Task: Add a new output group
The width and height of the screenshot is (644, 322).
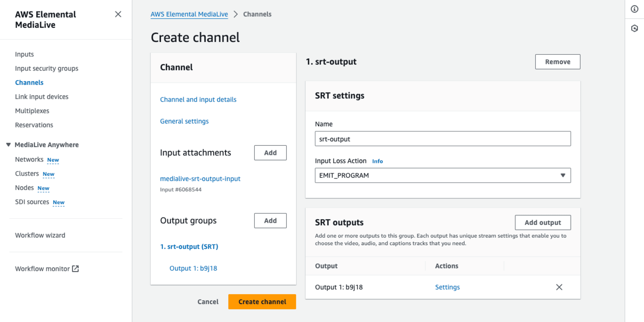Action: coord(270,221)
